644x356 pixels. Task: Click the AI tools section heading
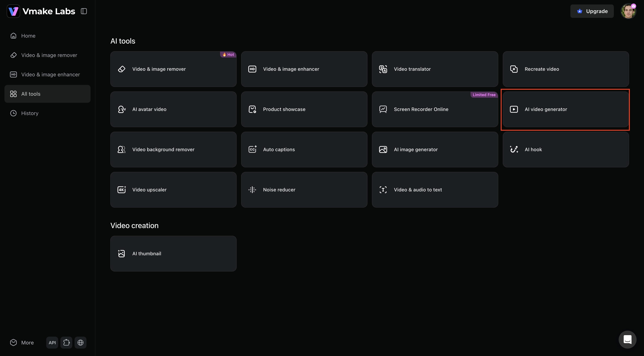click(x=123, y=41)
